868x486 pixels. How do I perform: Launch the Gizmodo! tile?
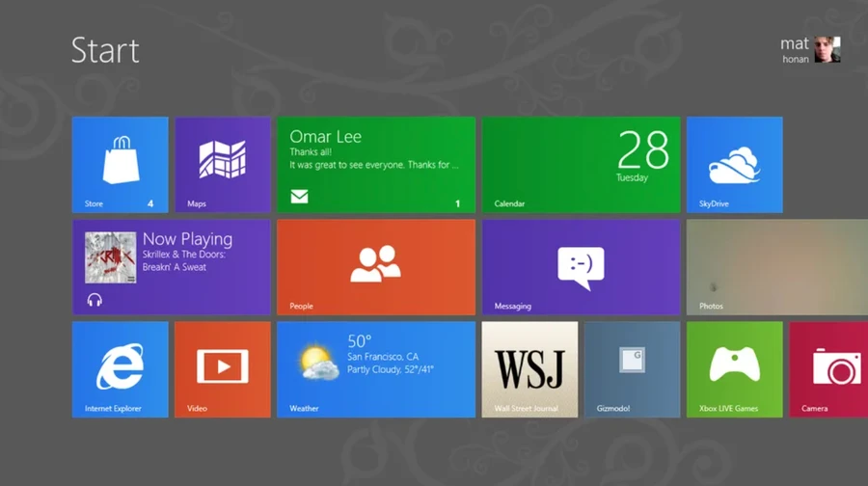632,369
